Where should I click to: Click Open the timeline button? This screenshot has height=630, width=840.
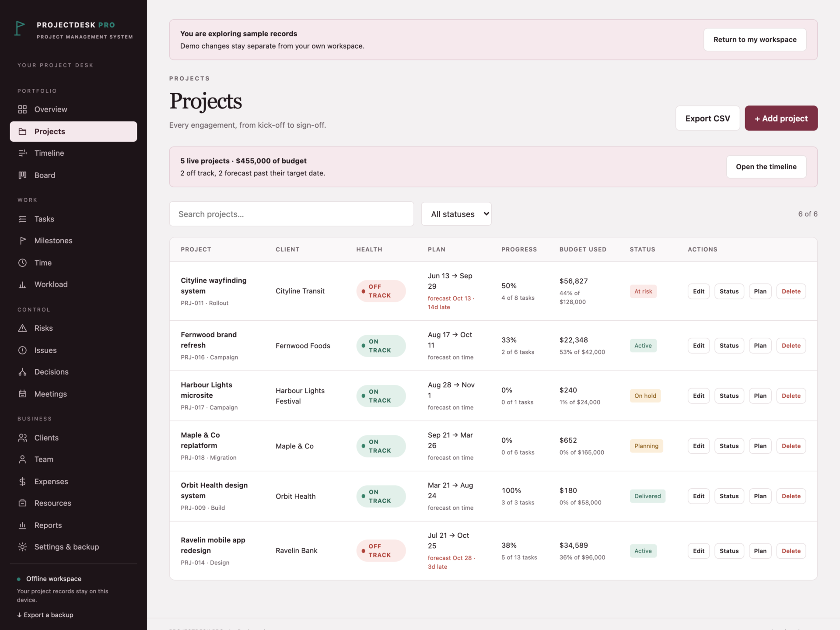point(766,167)
